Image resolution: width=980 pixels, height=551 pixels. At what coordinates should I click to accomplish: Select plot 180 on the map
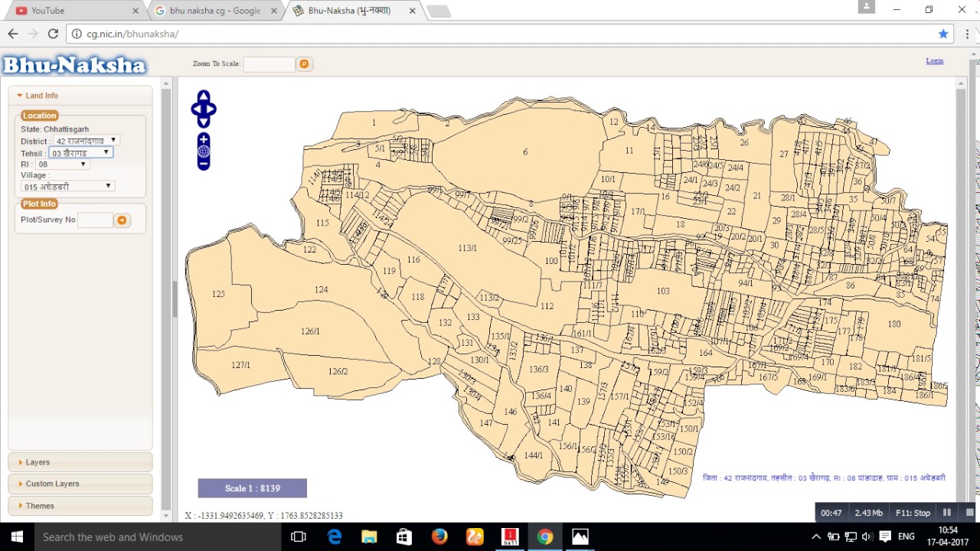click(x=894, y=324)
